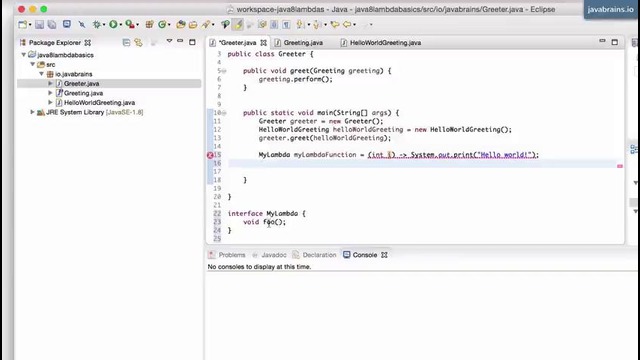640x360 pixels.
Task: Maximize the editor area
Action: pos(615,42)
